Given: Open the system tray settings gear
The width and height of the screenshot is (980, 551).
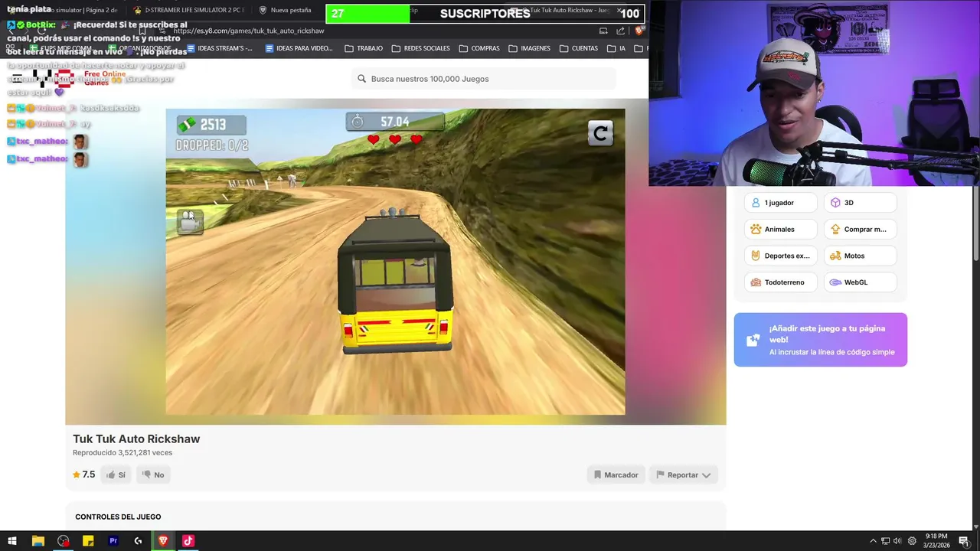Looking at the screenshot, I should 912,541.
